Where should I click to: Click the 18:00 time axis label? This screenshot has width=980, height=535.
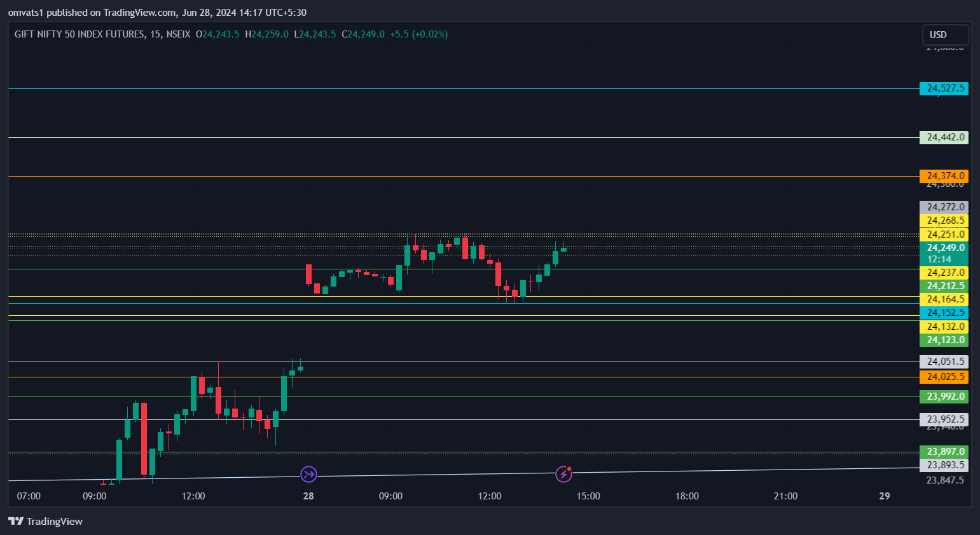pyautogui.click(x=687, y=496)
